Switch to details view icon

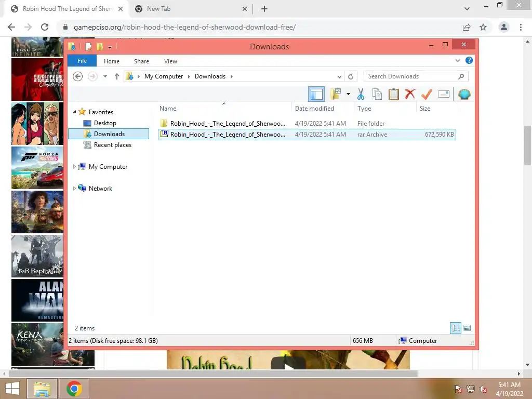pos(456,328)
